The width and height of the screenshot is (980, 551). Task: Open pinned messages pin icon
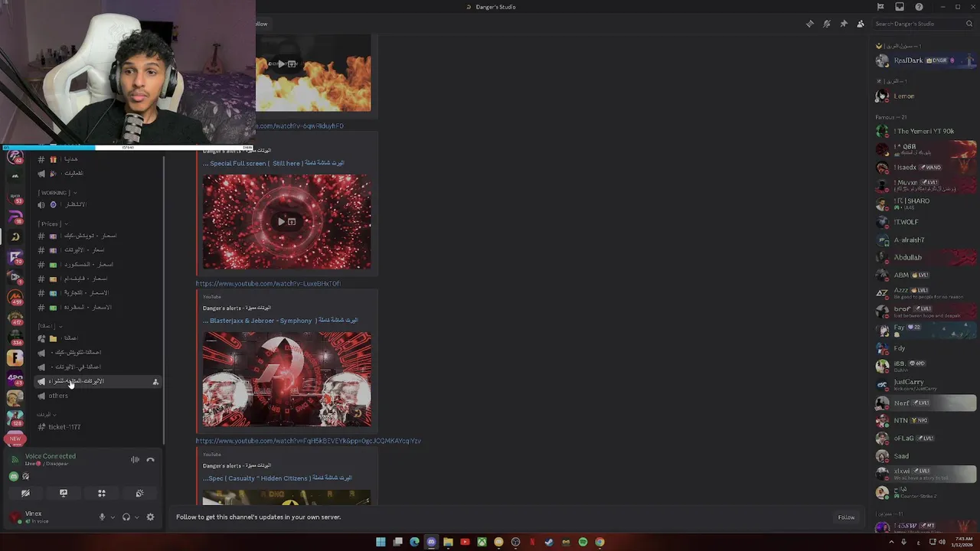pyautogui.click(x=844, y=24)
